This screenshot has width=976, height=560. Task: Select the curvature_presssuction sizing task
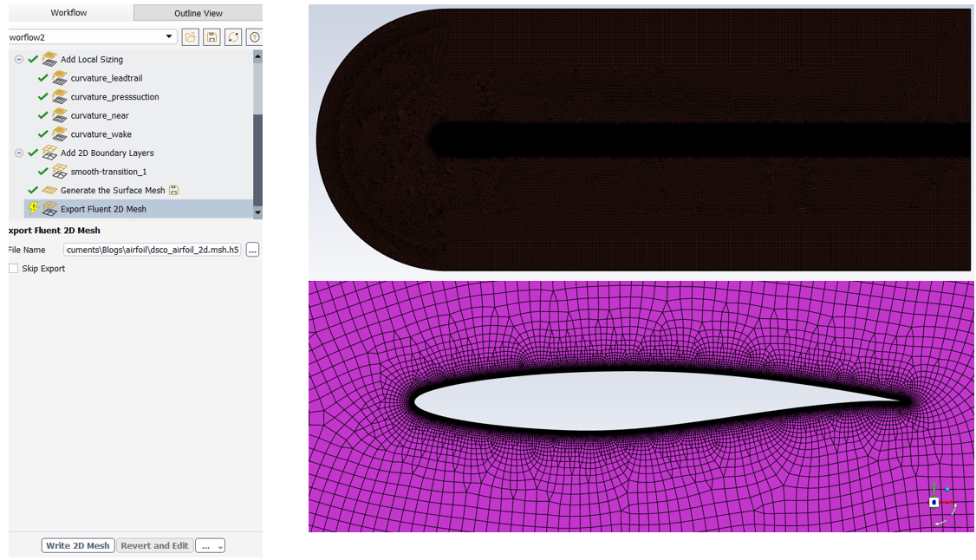(x=114, y=96)
